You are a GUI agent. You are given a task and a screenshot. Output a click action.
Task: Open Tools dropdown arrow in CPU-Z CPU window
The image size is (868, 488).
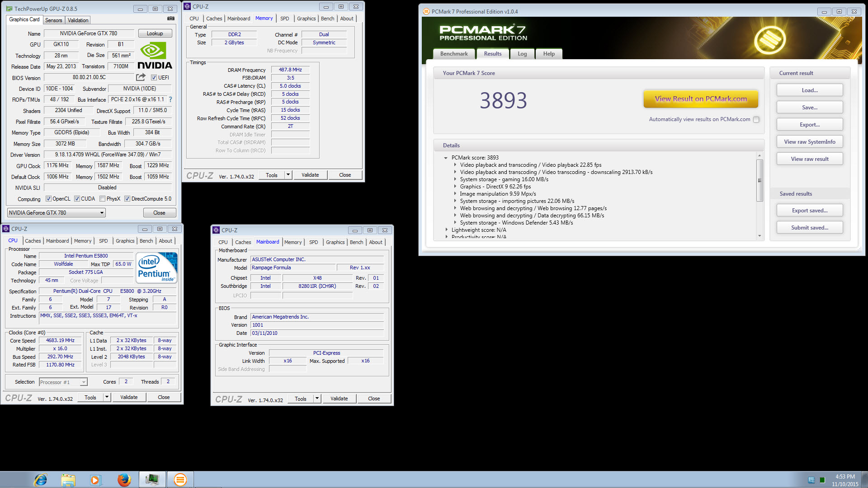[107, 397]
